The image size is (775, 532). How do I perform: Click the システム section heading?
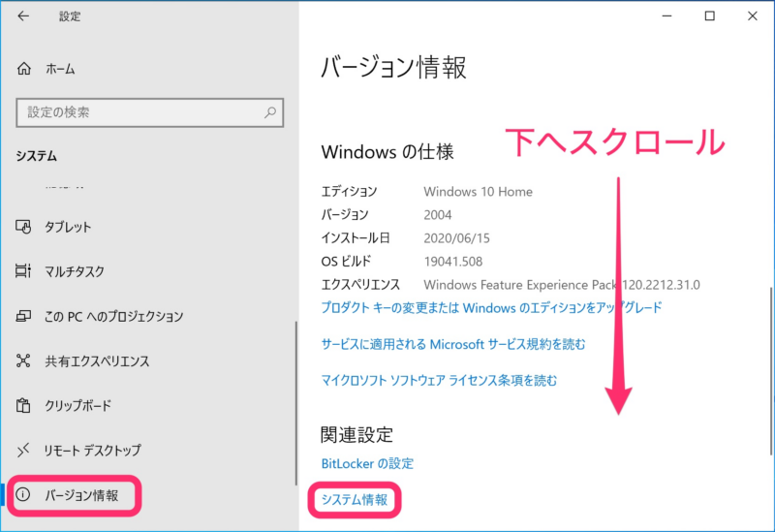[x=36, y=156]
